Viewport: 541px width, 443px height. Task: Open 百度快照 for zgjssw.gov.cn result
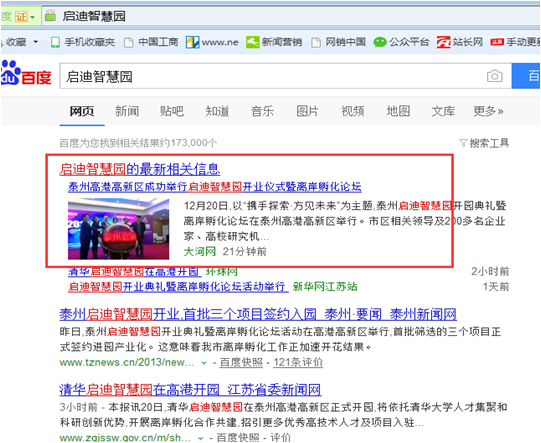(x=238, y=438)
